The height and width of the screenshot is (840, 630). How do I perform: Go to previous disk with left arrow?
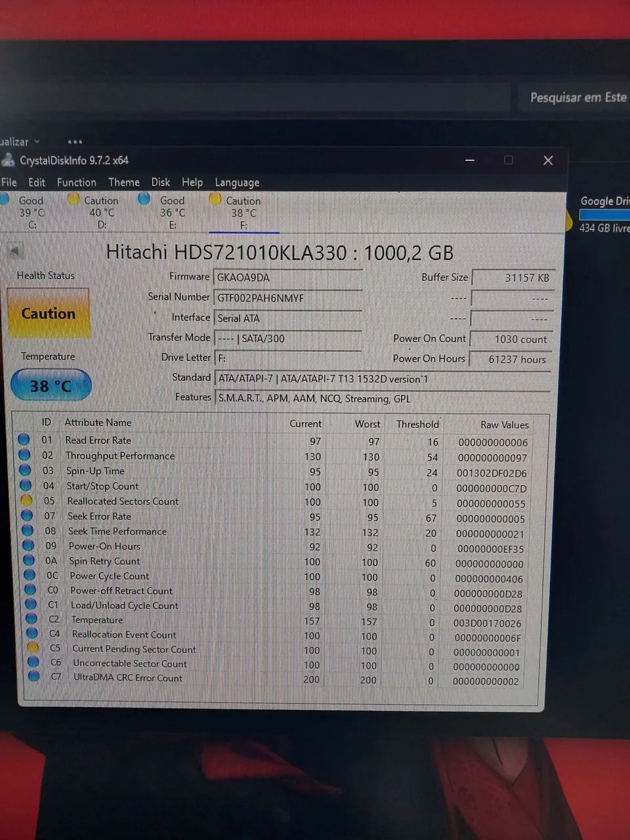(x=14, y=251)
